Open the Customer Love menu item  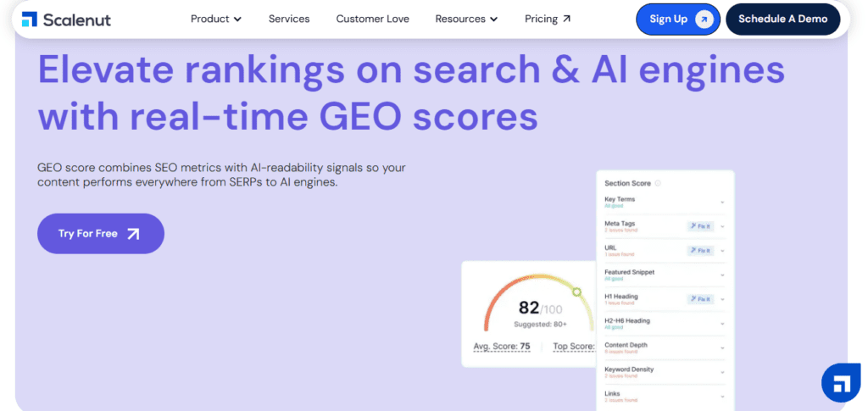coord(372,19)
